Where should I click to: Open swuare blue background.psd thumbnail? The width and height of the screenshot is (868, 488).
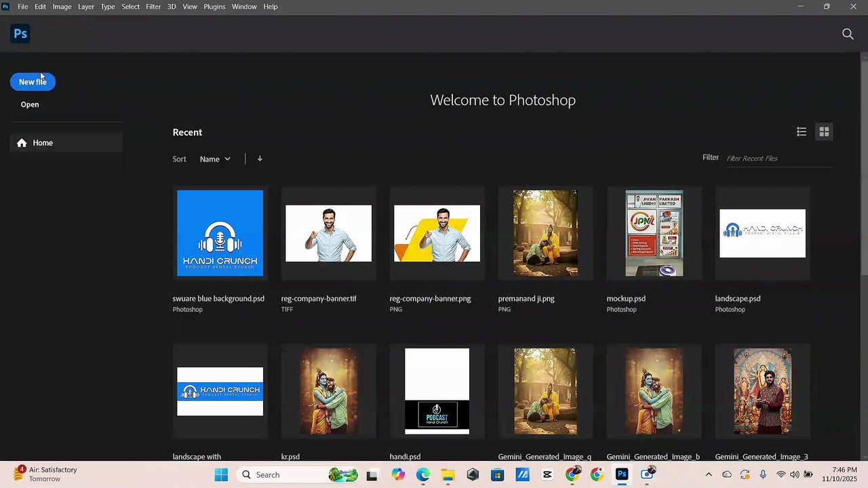(x=220, y=233)
